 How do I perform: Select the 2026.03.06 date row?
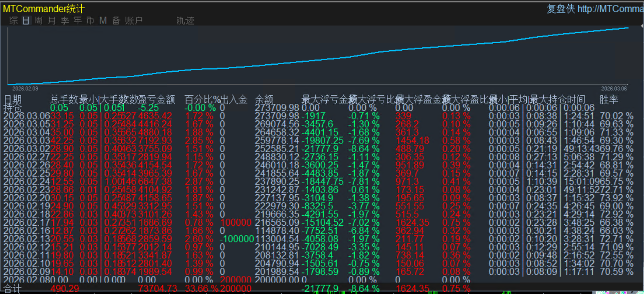pyautogui.click(x=27, y=116)
